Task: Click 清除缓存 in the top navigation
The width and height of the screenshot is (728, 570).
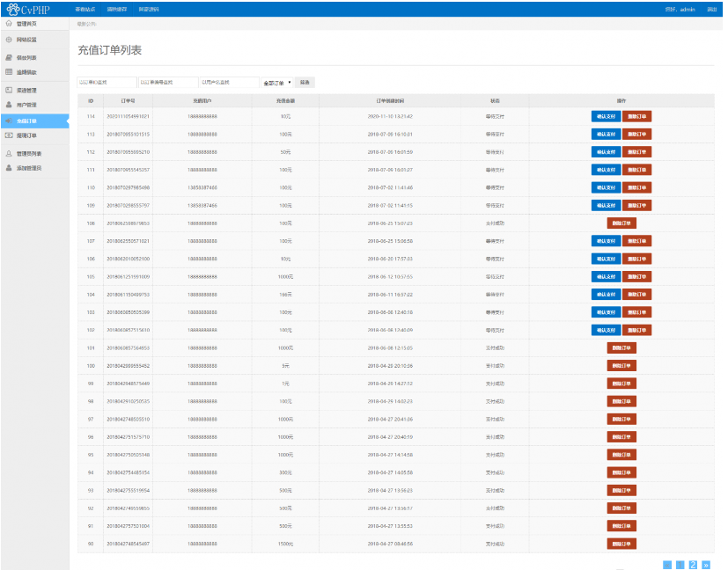Action: coord(116,9)
